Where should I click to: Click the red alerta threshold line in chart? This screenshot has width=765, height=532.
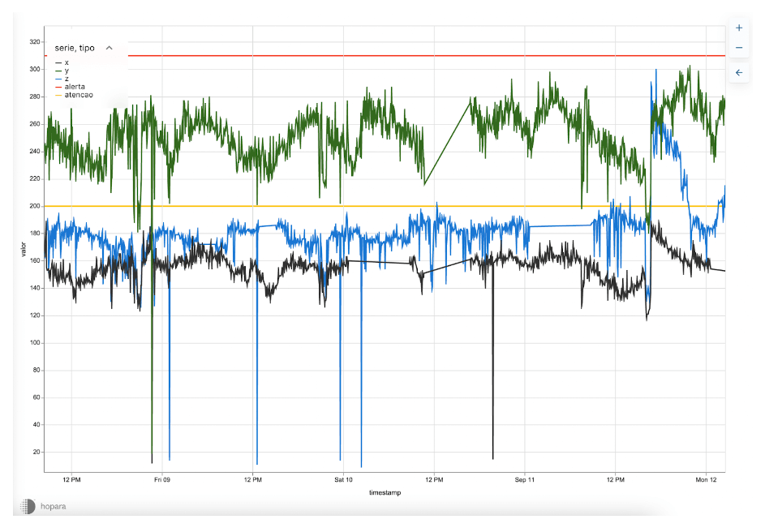pyautogui.click(x=406, y=55)
